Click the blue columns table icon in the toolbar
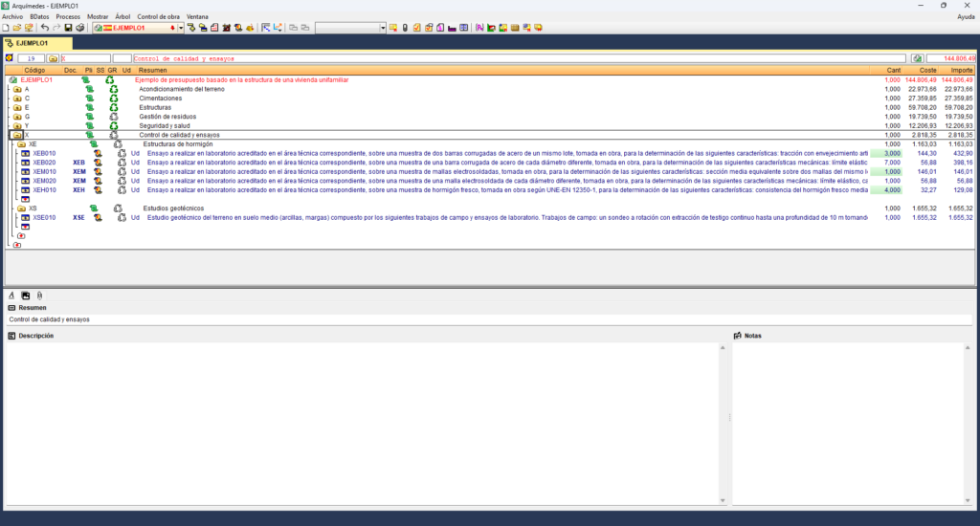This screenshot has height=526, width=980. click(x=464, y=28)
